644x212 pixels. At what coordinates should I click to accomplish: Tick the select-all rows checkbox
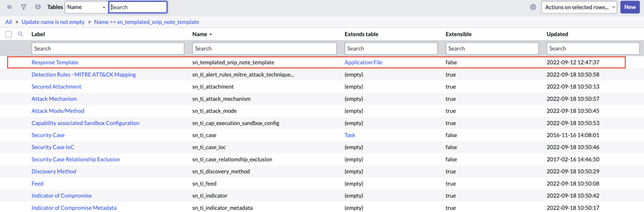coord(9,34)
